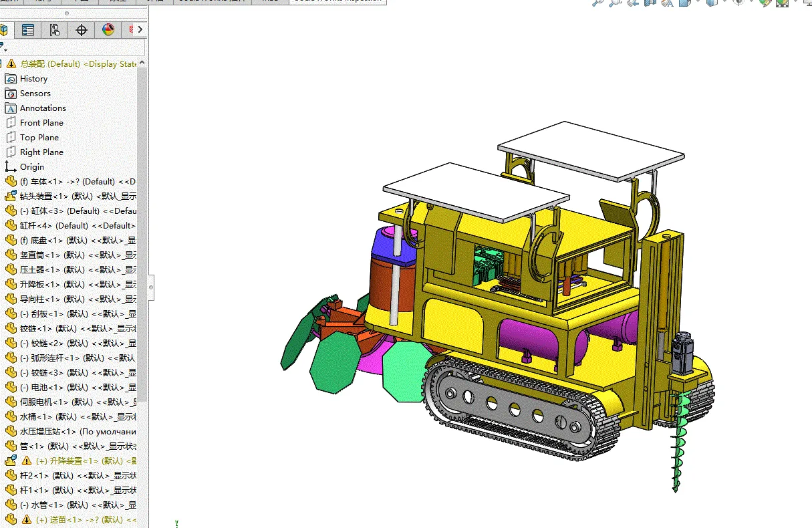812x528 pixels.
Task: Select the Origin icon in the tree
Action: pyautogui.click(x=10, y=167)
